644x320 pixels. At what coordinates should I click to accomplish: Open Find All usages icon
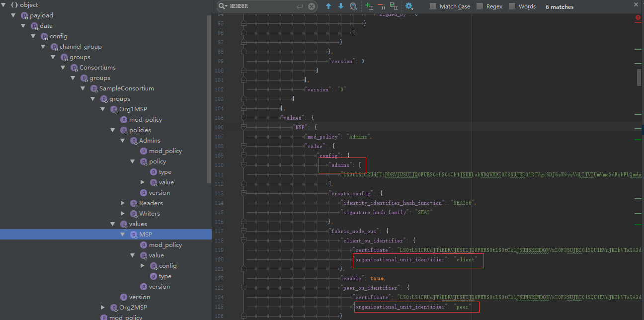(353, 6)
